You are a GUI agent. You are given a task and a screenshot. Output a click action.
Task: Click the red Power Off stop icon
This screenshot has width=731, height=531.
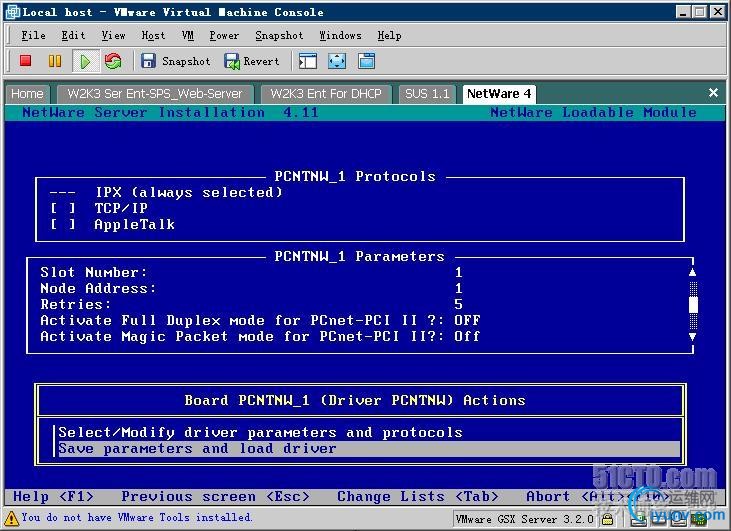click(26, 61)
